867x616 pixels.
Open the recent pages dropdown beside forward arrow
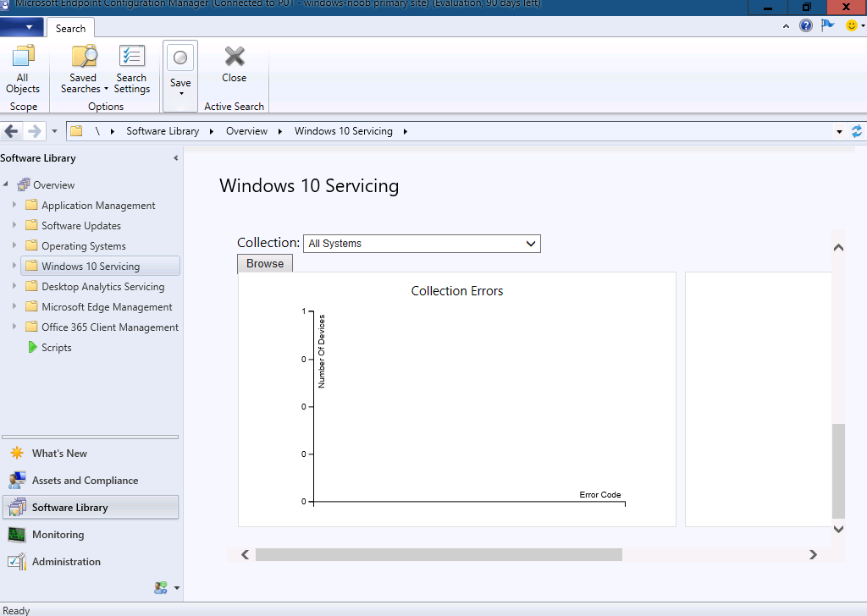54,131
